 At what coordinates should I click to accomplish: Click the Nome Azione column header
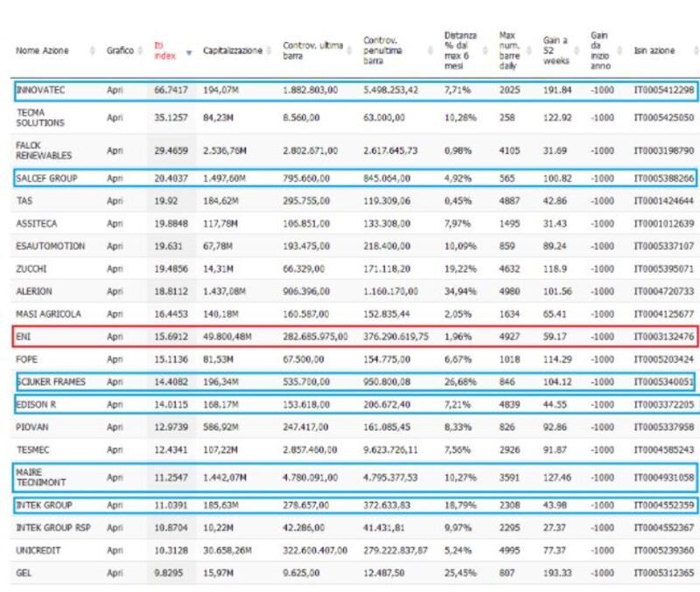click(x=42, y=51)
